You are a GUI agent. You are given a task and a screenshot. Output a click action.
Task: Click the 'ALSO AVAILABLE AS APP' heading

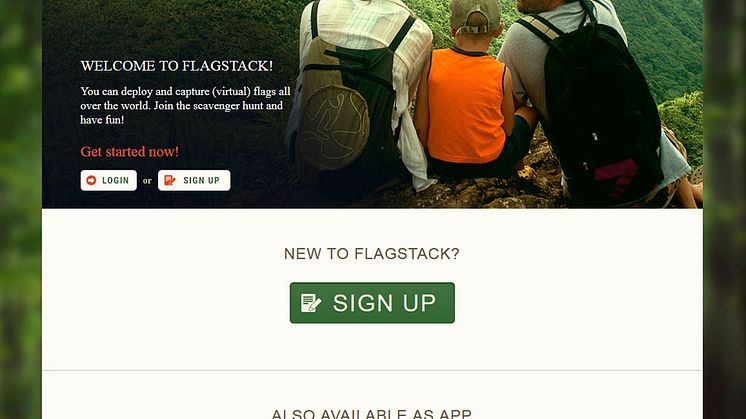pyautogui.click(x=372, y=413)
